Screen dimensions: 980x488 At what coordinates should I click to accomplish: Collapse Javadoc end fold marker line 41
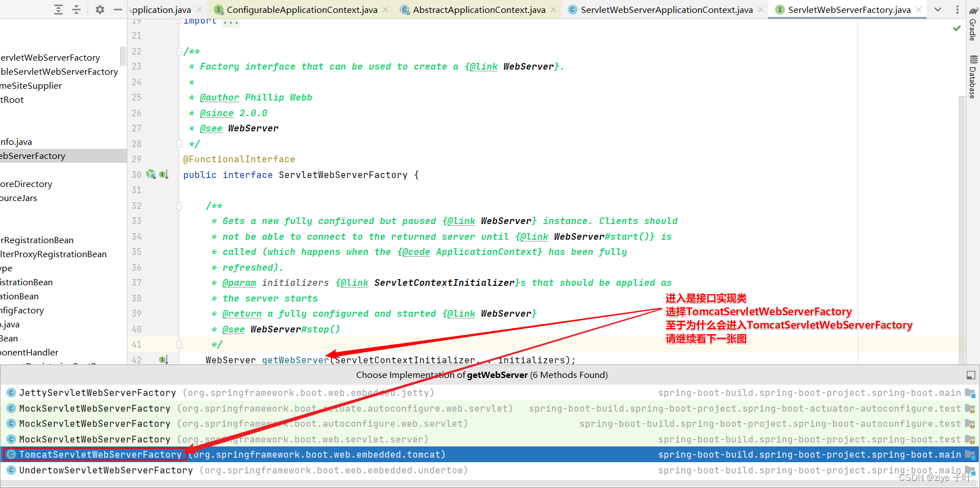coord(179,344)
